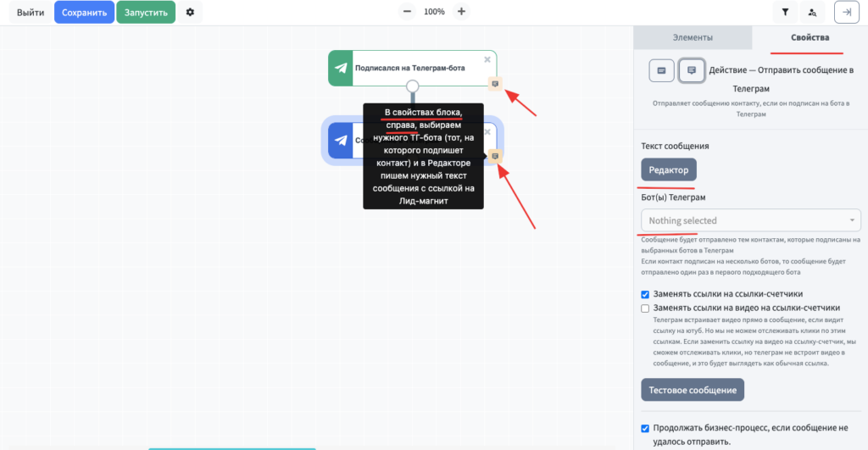868x450 pixels.
Task: Remove the Подписался на Телеграм-бота block with X
Action: coord(487,59)
